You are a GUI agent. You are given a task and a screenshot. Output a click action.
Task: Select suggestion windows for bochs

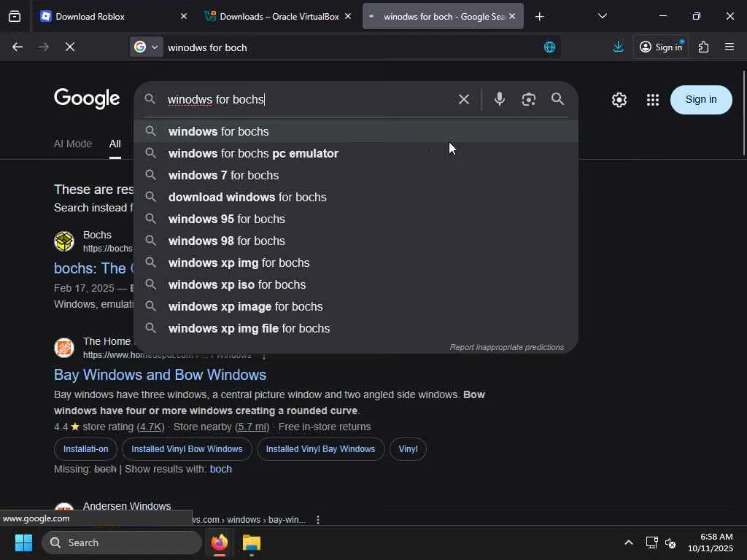tap(356, 131)
